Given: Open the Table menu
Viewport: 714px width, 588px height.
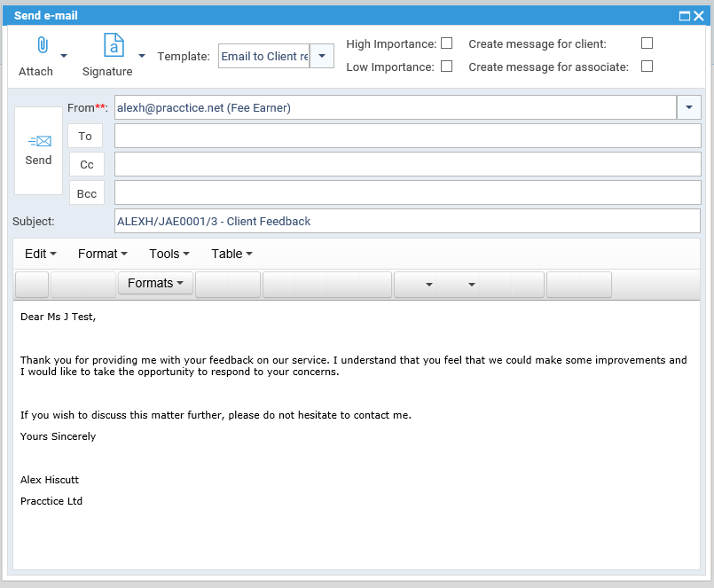Looking at the screenshot, I should (231, 254).
